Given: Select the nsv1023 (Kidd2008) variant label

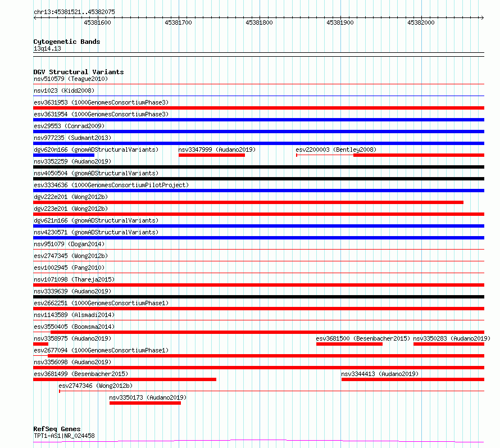Looking at the screenshot, I should (64, 90).
